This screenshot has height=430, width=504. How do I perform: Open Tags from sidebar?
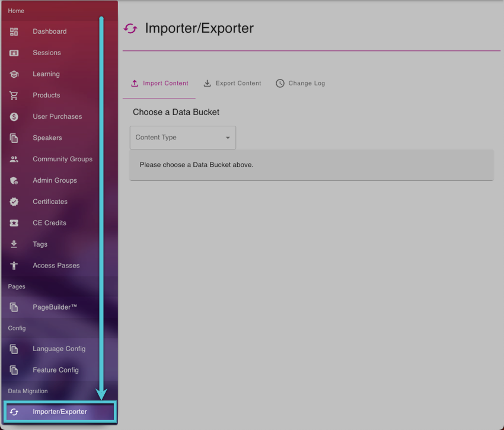(60, 244)
